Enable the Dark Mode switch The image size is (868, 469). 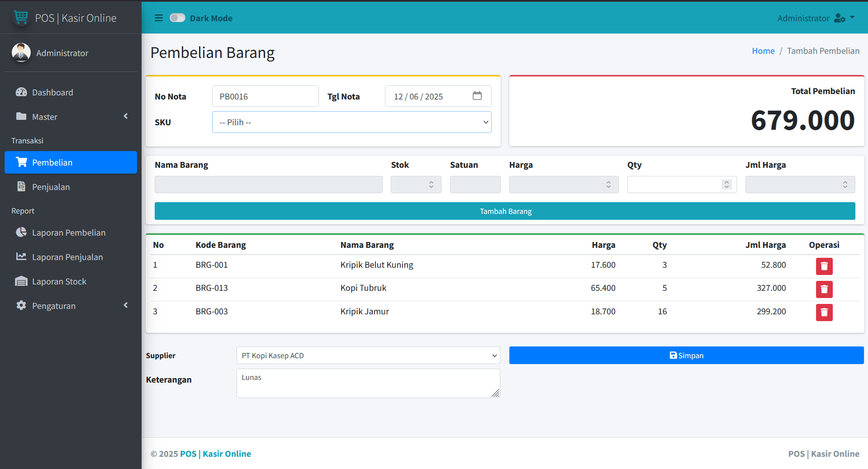(177, 18)
